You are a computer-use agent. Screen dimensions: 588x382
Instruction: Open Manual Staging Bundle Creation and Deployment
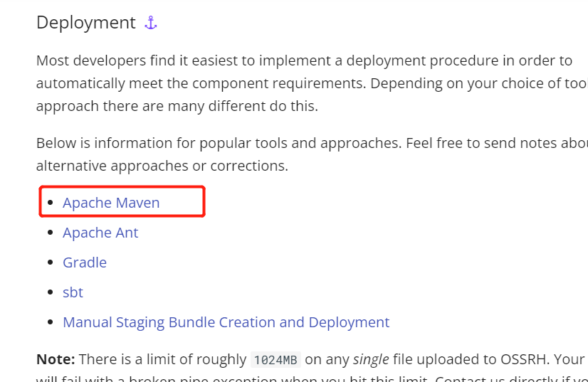226,322
